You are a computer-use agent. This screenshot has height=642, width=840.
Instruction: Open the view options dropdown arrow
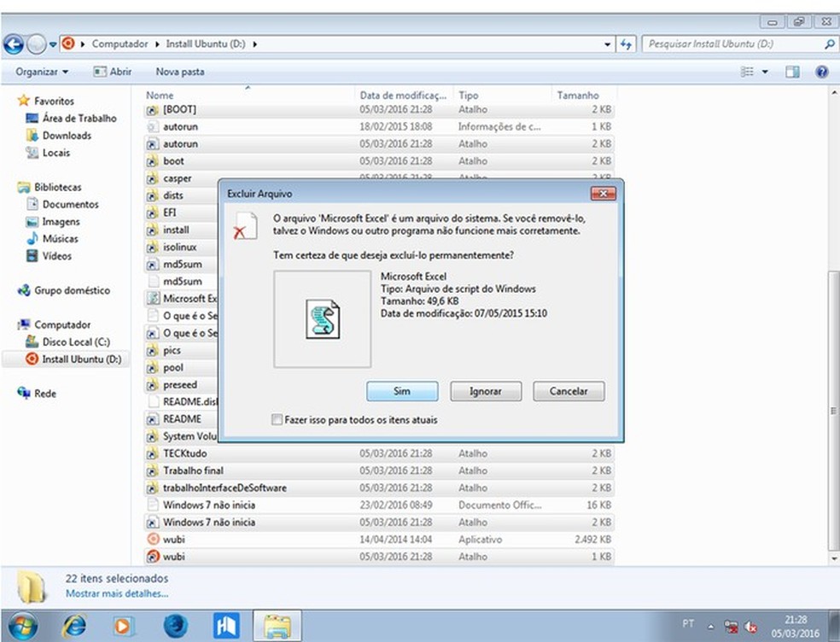[x=765, y=72]
